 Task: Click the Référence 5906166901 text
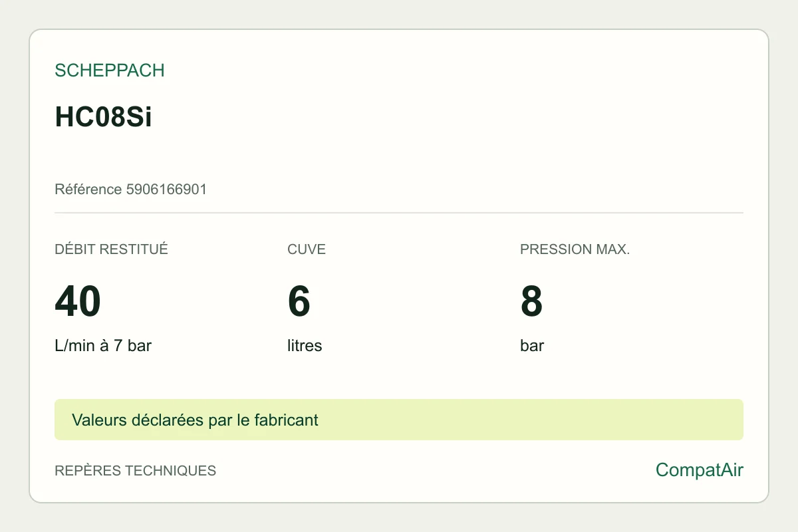click(x=130, y=190)
